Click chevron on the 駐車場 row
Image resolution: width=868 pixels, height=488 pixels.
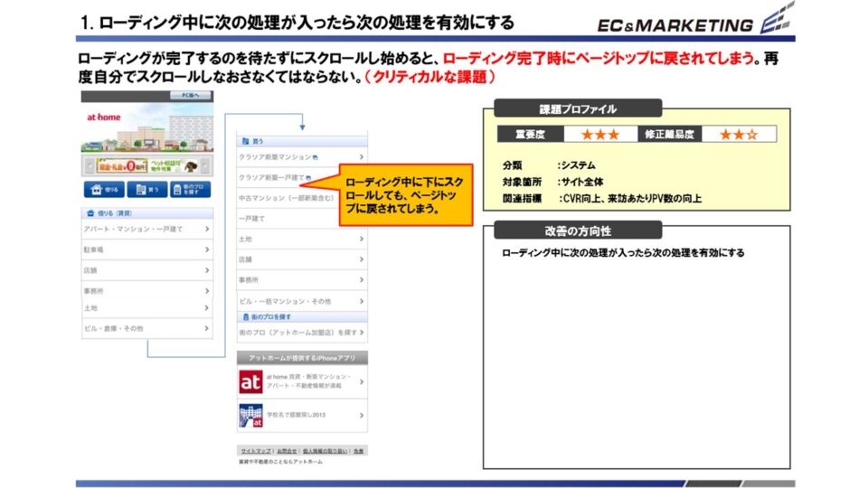[207, 249]
